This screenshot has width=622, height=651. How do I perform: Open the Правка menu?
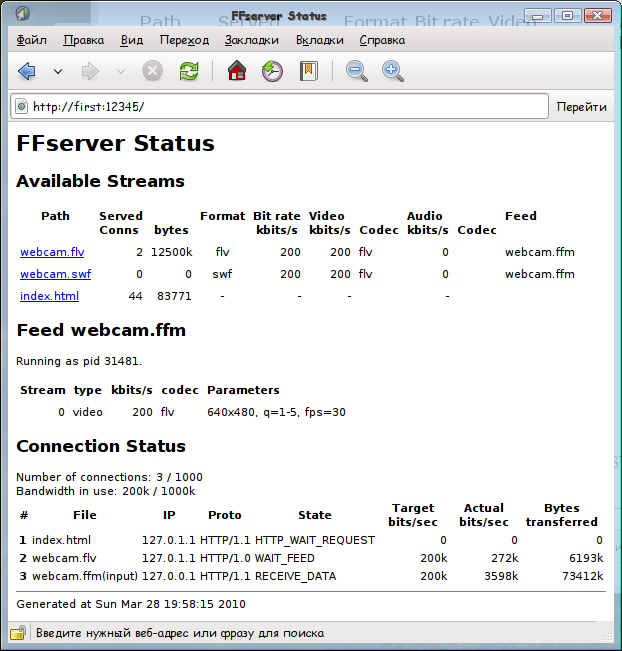[x=83, y=40]
